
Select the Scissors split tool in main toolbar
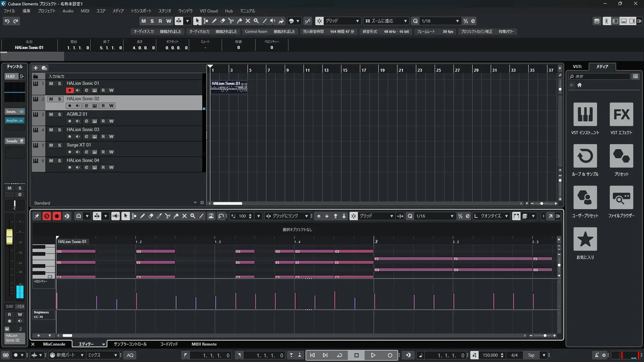click(231, 21)
